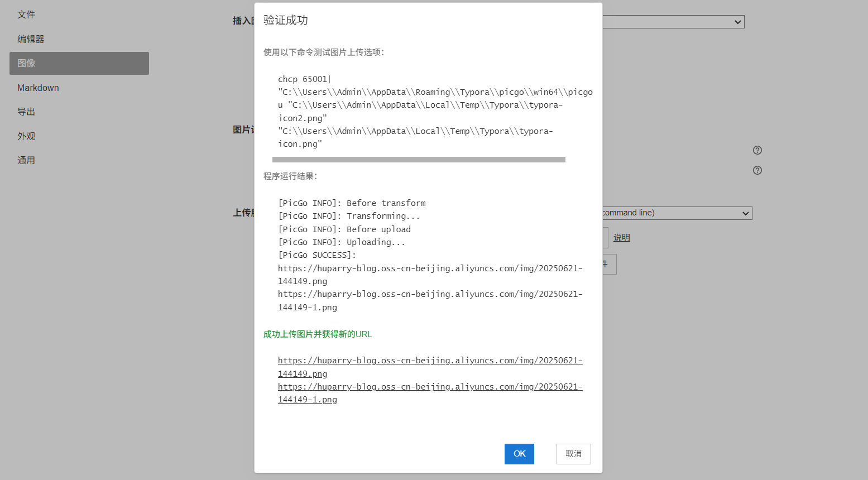Click the partially hidden button ending in 件
This screenshot has width=868, height=480.
point(609,265)
